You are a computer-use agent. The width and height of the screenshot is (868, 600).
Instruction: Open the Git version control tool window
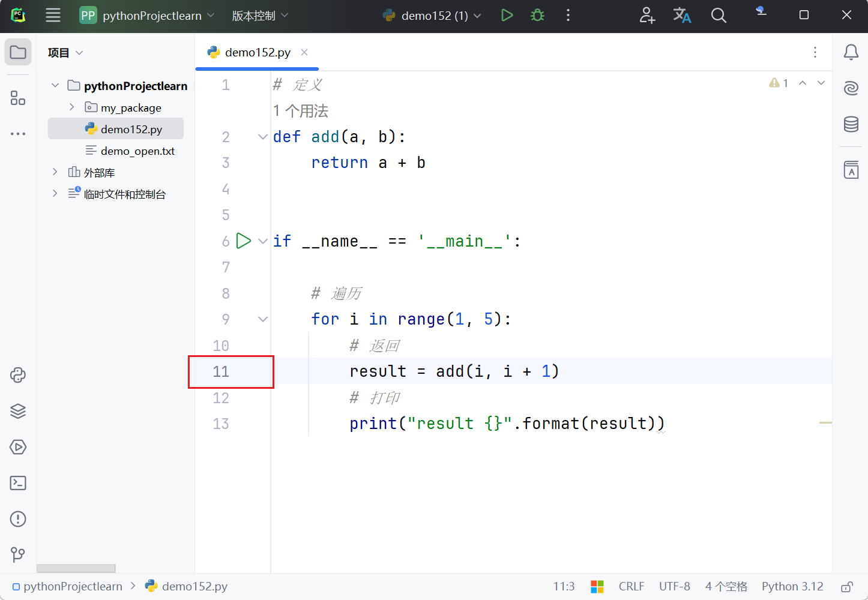click(18, 554)
